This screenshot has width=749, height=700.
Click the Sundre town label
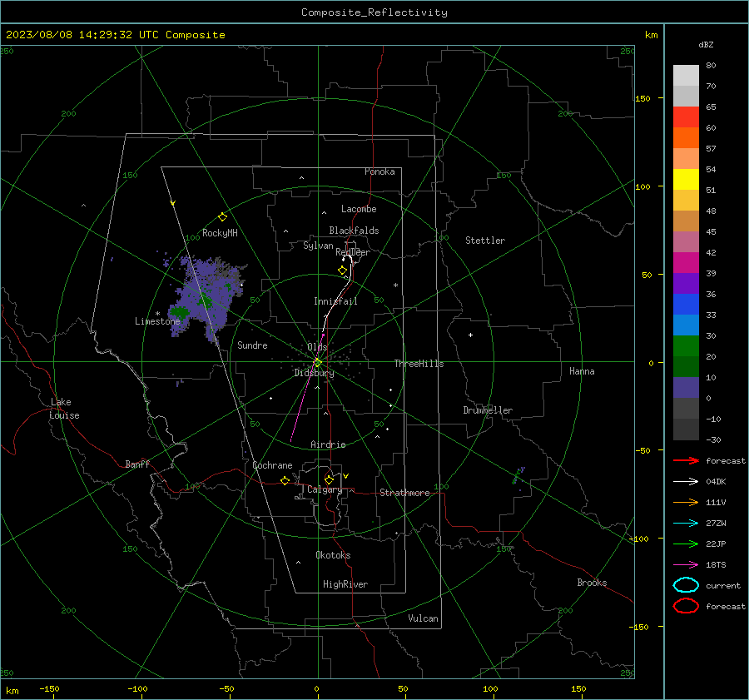pyautogui.click(x=252, y=345)
